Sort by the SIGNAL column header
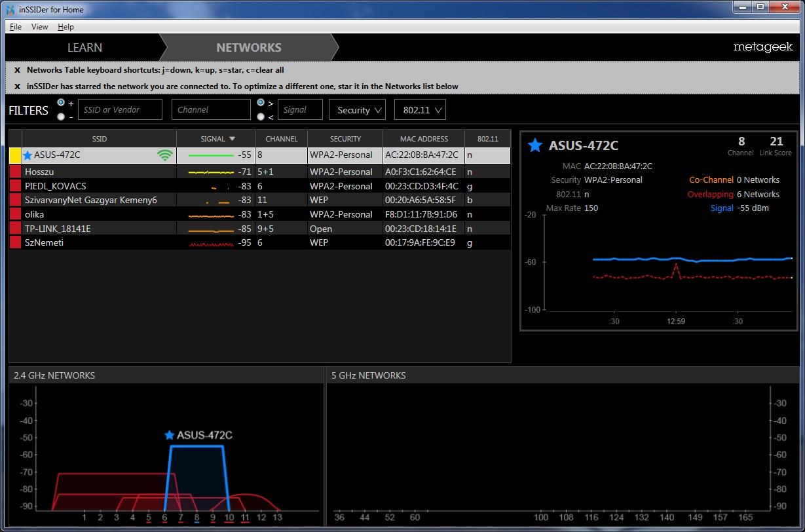Image resolution: width=805 pixels, height=532 pixels. 215,139
